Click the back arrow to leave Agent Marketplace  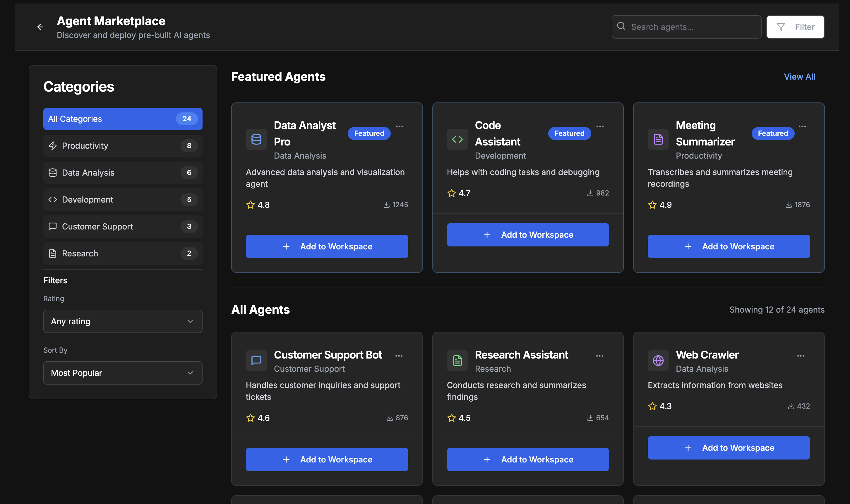(x=40, y=27)
